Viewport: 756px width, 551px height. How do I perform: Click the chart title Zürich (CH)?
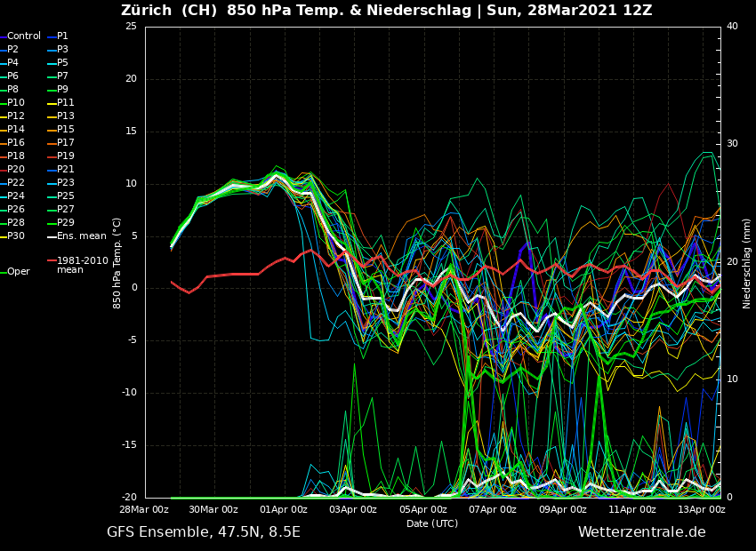(169, 10)
